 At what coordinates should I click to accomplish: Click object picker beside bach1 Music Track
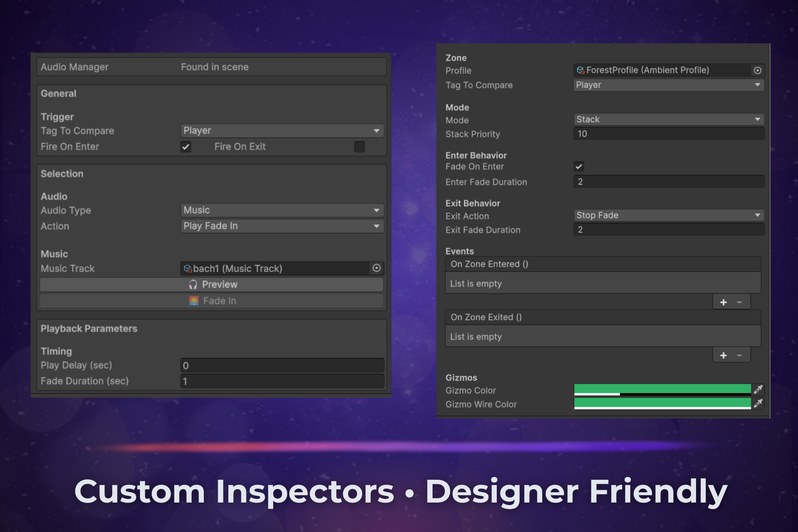click(376, 268)
